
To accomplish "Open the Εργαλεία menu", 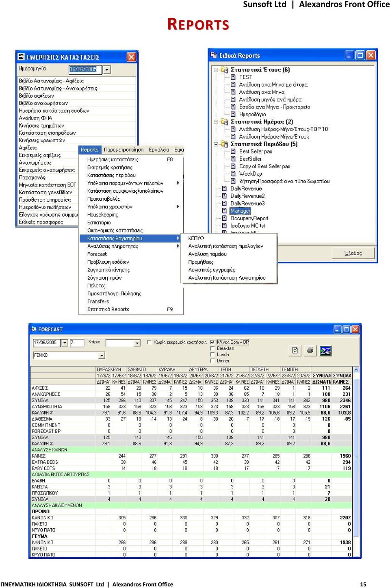I will 159,150.
